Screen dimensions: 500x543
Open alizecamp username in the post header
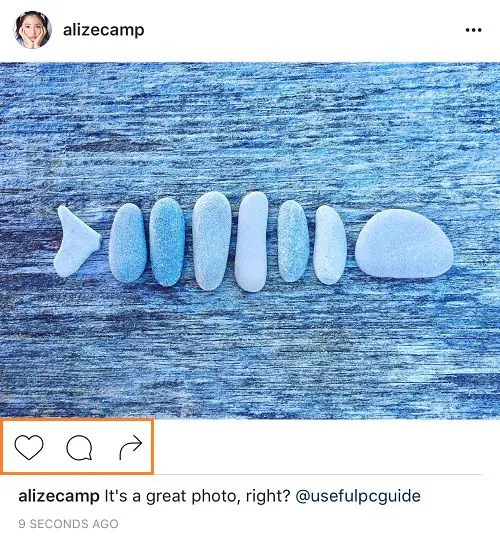[104, 30]
